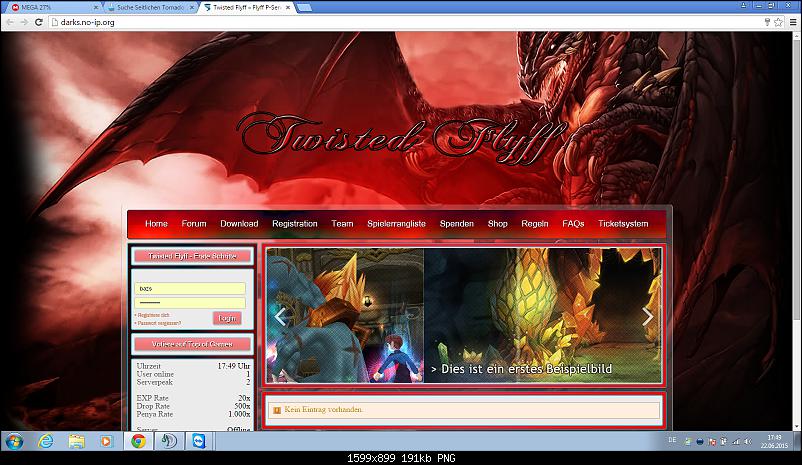Open the Forum menu item
802x465 pixels.
tap(194, 224)
